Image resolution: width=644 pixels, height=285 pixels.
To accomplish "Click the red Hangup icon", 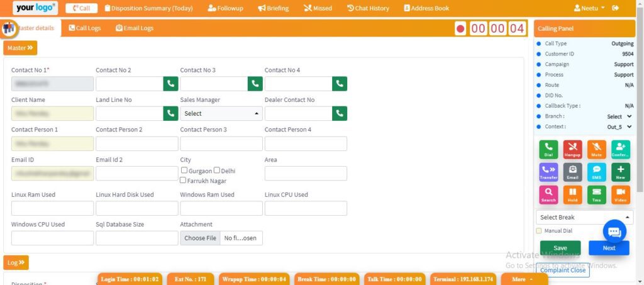I will coord(572,150).
